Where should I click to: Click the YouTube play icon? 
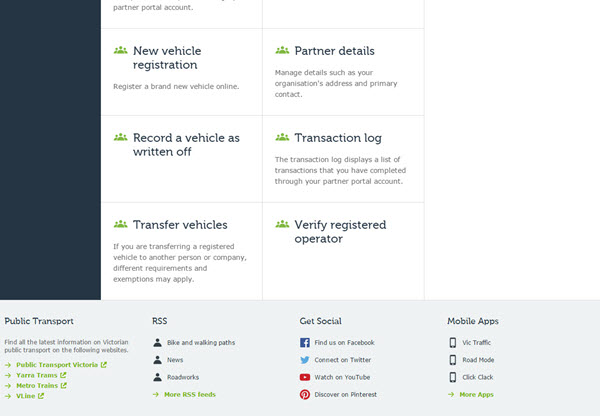point(305,377)
